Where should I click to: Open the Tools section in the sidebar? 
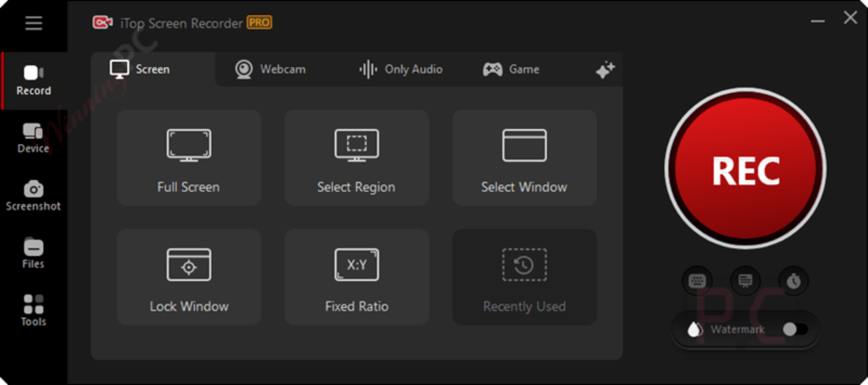tap(33, 309)
